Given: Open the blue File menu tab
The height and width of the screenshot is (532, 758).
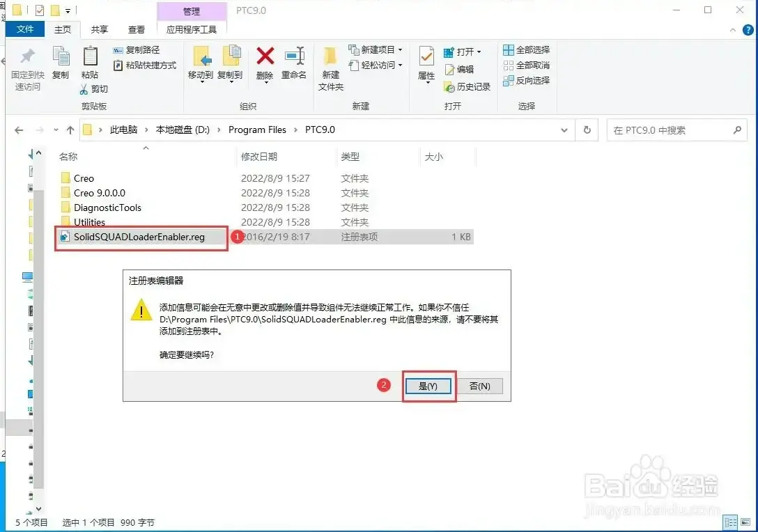Looking at the screenshot, I should tap(25, 29).
